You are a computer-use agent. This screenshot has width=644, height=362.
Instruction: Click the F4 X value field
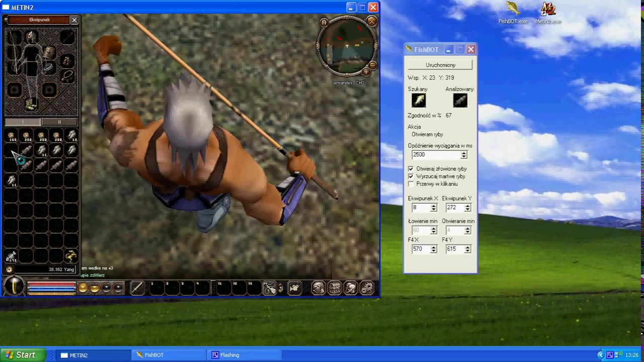(421, 249)
